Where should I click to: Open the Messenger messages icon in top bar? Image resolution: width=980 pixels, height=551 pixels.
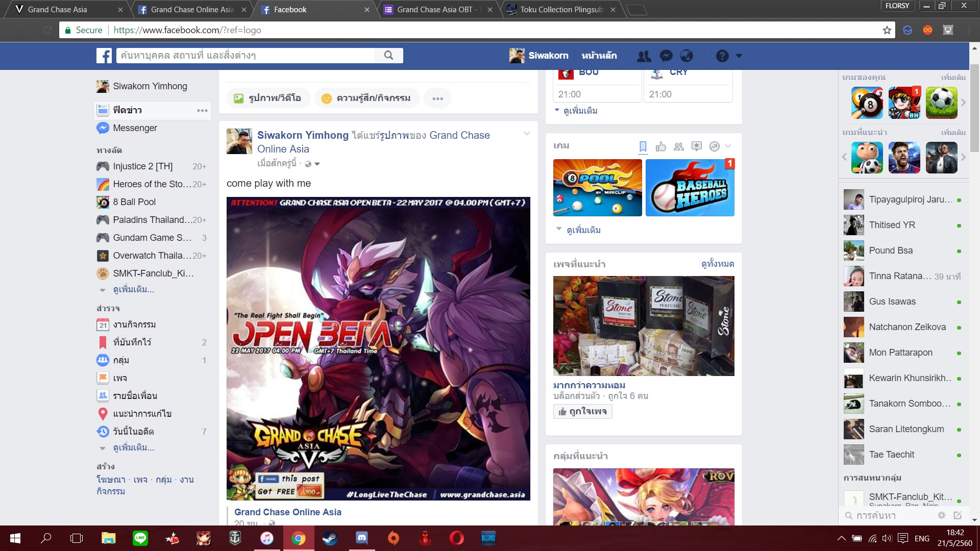click(666, 56)
